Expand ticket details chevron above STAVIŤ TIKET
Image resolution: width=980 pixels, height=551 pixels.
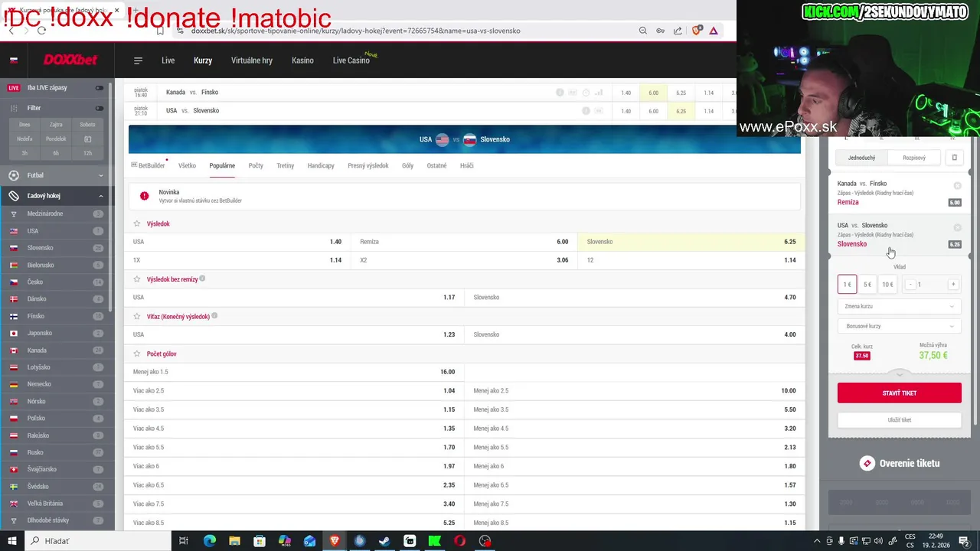click(899, 374)
